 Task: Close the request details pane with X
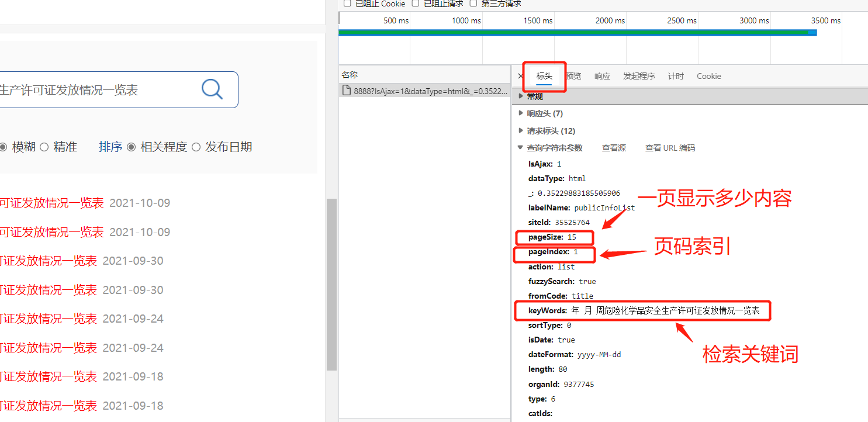521,76
